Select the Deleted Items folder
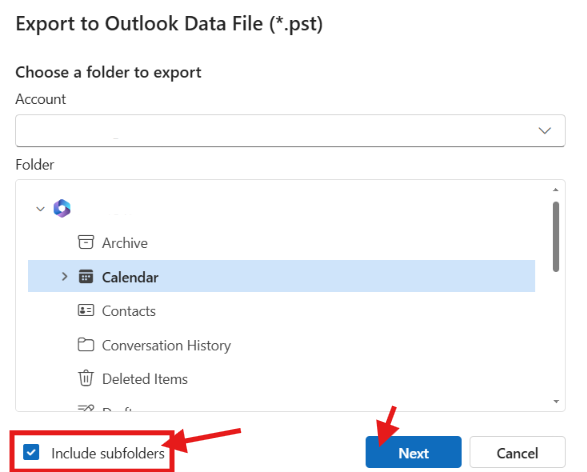The height and width of the screenshot is (472, 587). pyautogui.click(x=281, y=379)
